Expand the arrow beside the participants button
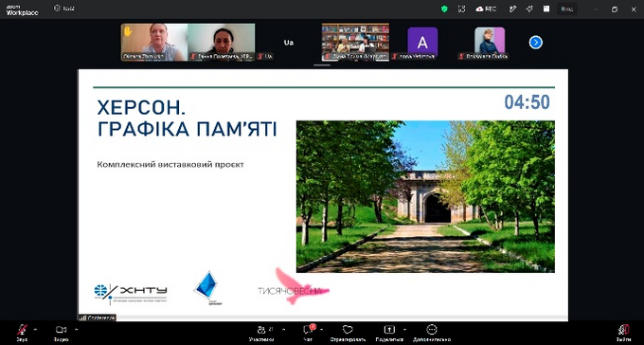The image size is (644, 345). coord(283,330)
